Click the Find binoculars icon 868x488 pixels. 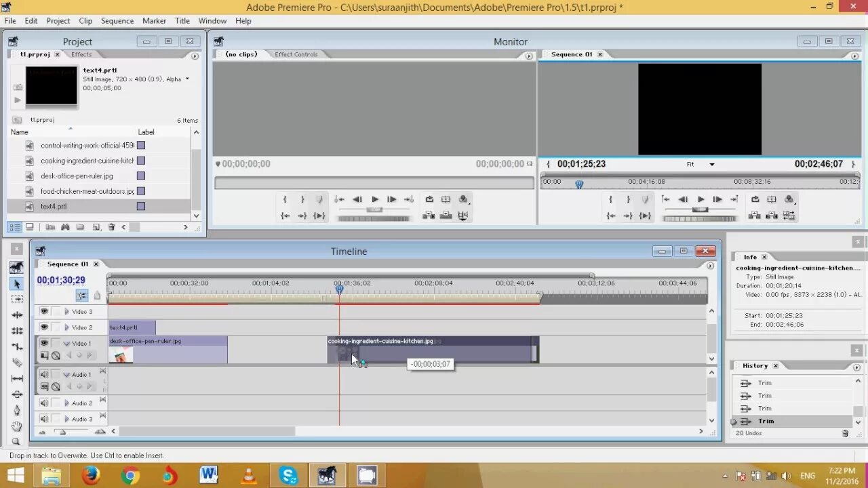coord(66,227)
